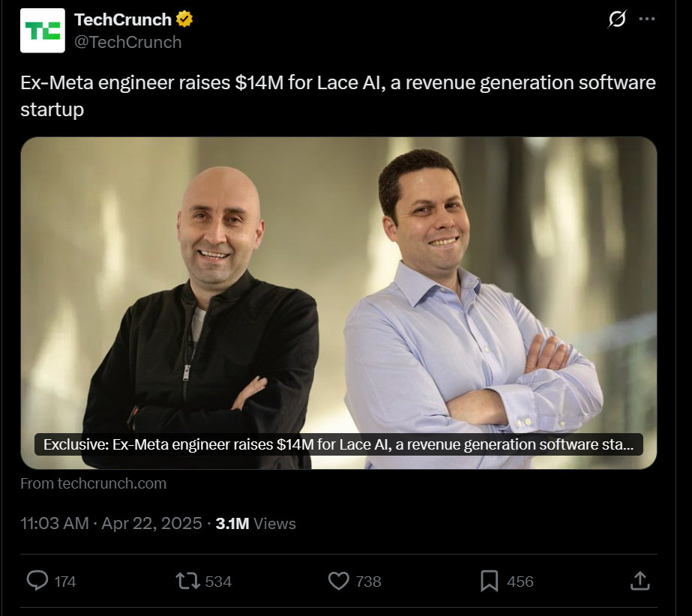Toggle the bookmark icon on the post

click(490, 581)
